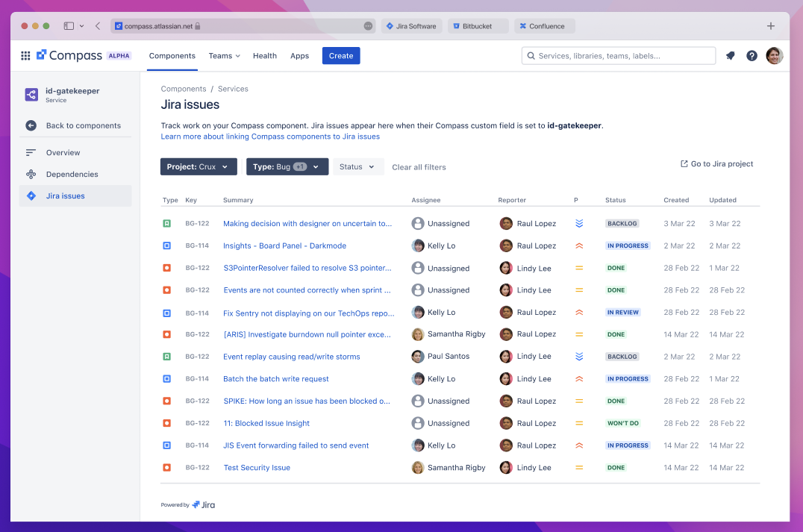Click the Compass logo
Viewport: 803px width, 532px height.
click(69, 55)
